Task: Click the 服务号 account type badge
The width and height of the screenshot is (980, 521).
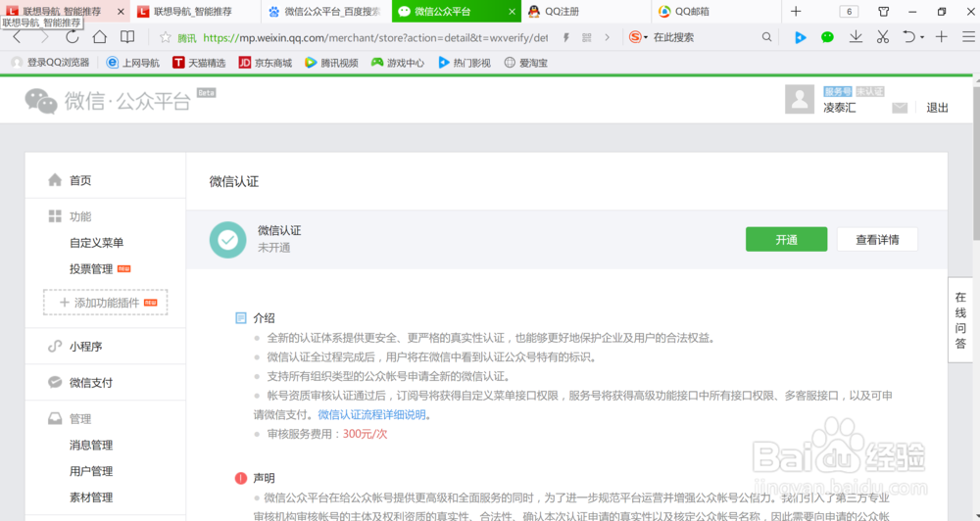Action: coord(838,91)
